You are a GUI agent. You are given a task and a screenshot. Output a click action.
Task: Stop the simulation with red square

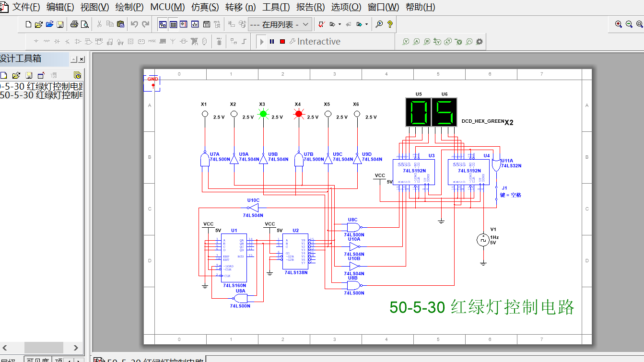(x=282, y=42)
